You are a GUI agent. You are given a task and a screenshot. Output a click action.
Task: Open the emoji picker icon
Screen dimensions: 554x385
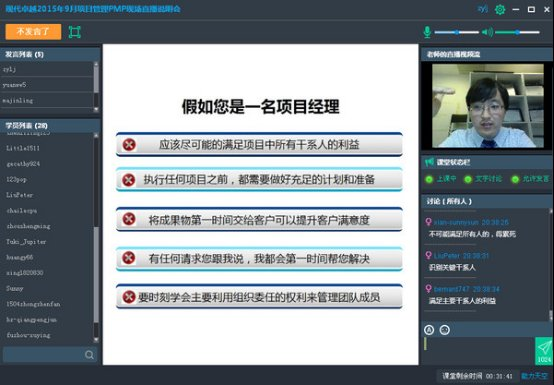[x=444, y=330]
